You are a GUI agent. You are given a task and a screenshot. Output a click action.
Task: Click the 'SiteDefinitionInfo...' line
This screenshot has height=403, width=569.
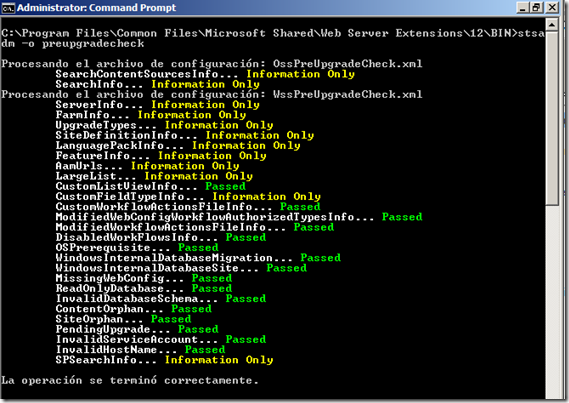pyautogui.click(x=185, y=135)
